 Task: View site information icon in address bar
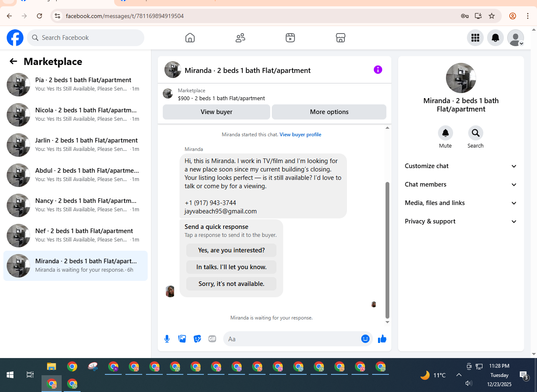[57, 16]
